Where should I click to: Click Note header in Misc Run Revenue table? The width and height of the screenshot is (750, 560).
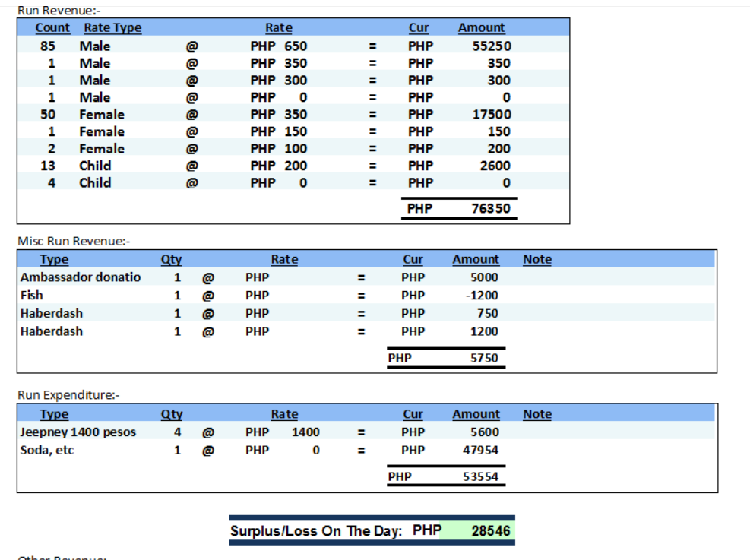[536, 259]
